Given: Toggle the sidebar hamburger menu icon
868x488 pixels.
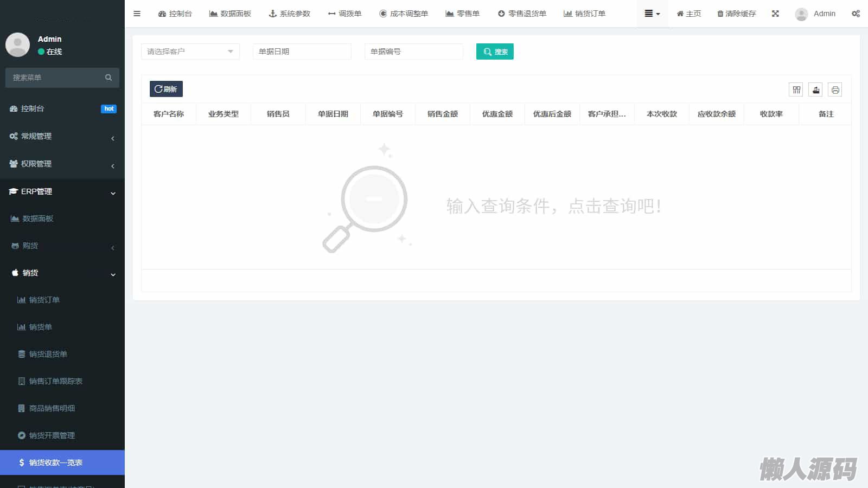Looking at the screenshot, I should click(x=137, y=14).
